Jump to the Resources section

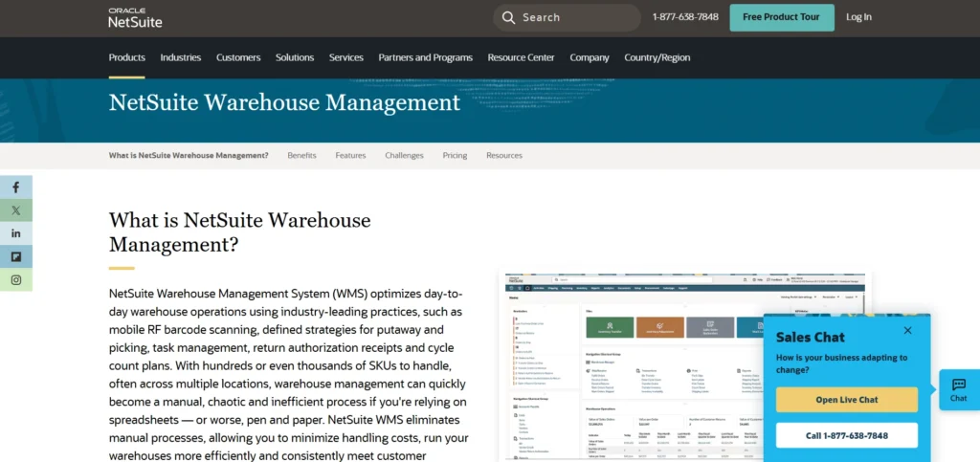[504, 156]
